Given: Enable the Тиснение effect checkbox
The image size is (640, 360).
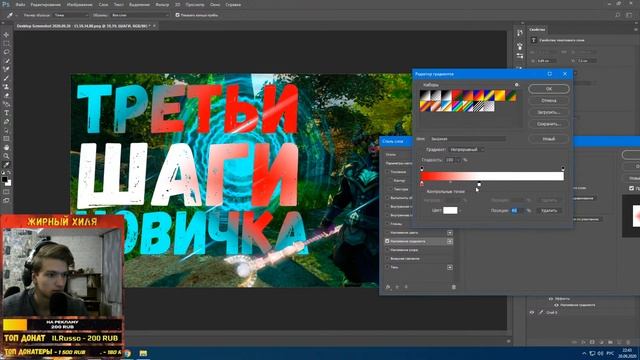Looking at the screenshot, I should pyautogui.click(x=387, y=172).
